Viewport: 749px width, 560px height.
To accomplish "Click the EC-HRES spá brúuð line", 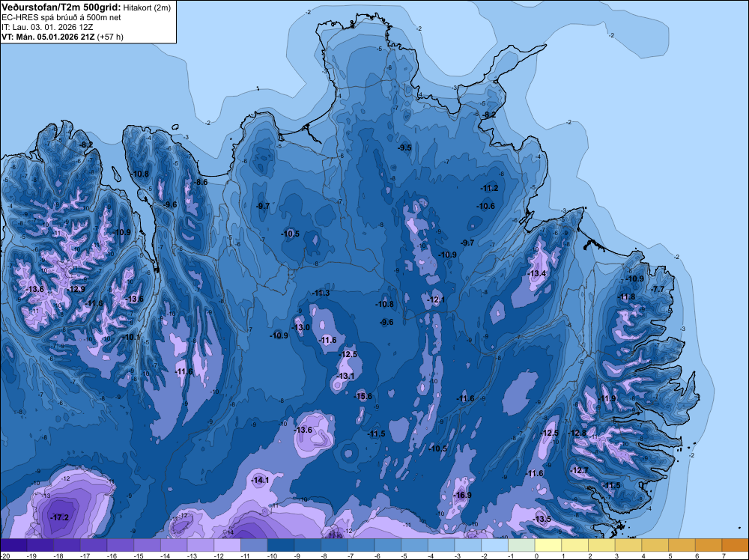I will pos(61,17).
